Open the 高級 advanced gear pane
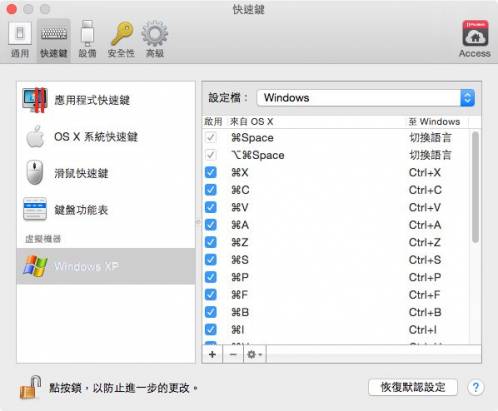The width and height of the screenshot is (498, 411). (x=155, y=39)
